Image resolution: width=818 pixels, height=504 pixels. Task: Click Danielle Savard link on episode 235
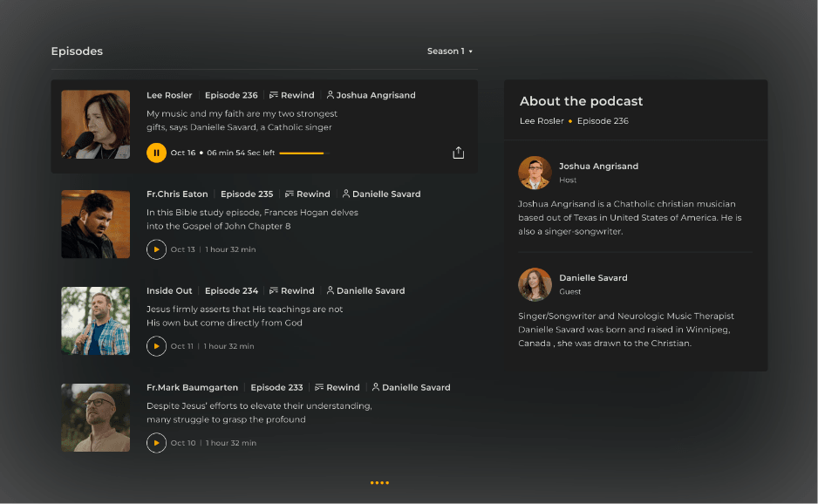pyautogui.click(x=385, y=194)
